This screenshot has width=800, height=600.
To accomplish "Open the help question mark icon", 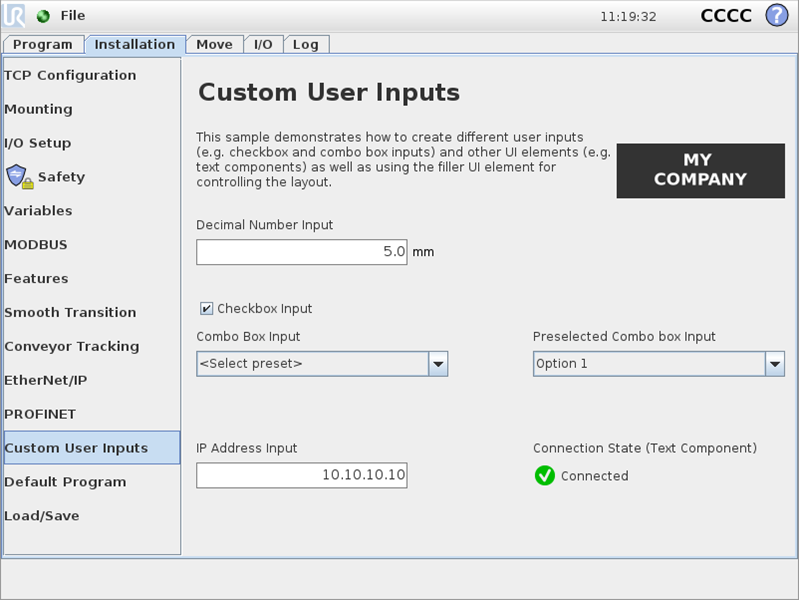I will click(777, 15).
